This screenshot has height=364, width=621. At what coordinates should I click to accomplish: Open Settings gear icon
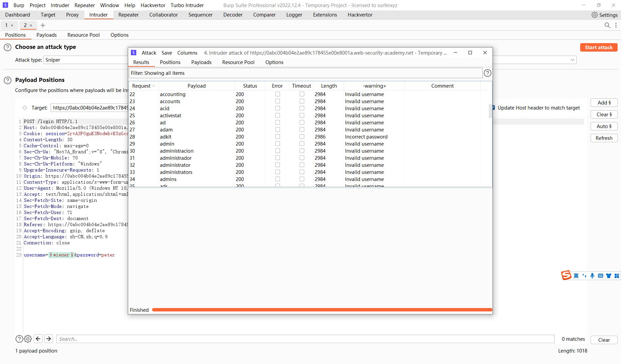click(594, 15)
